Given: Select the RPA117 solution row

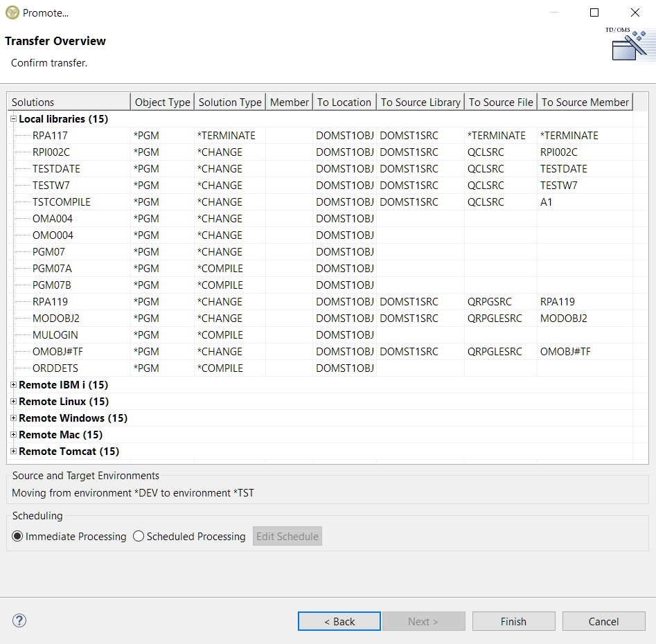Looking at the screenshot, I should [50, 136].
